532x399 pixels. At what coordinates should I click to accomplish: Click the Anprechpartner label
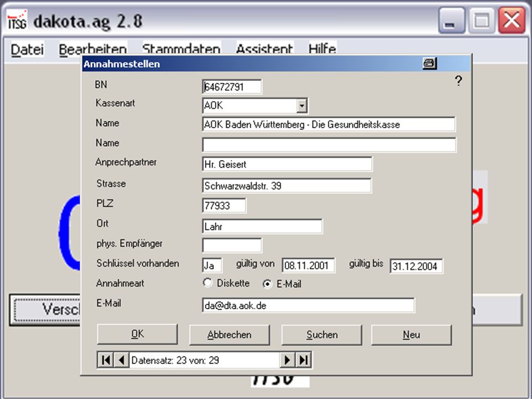coord(126,162)
